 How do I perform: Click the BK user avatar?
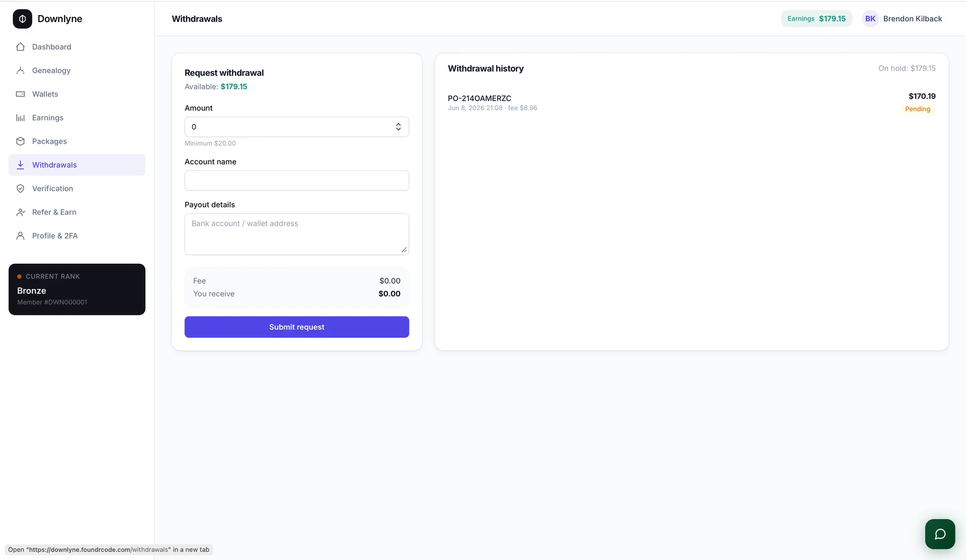[870, 19]
